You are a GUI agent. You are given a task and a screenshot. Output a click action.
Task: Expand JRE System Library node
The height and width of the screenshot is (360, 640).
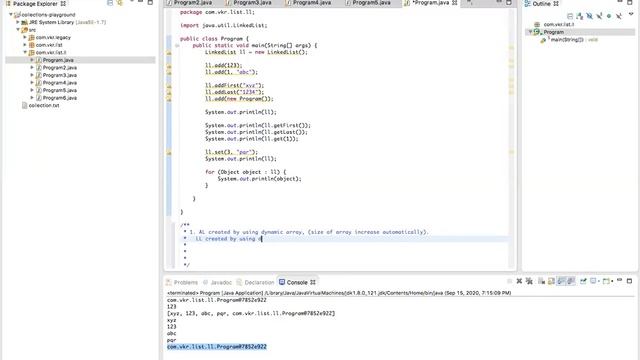[18, 22]
